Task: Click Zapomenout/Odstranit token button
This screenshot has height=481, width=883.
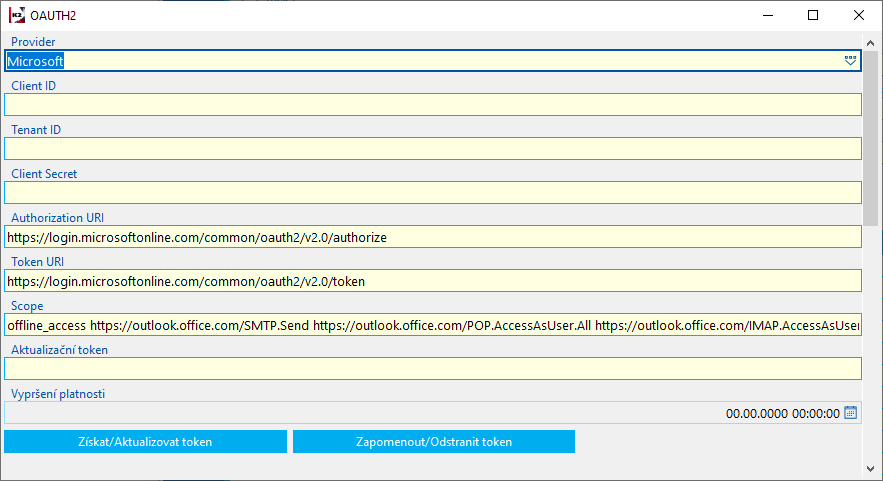Action: pyautogui.click(x=434, y=442)
